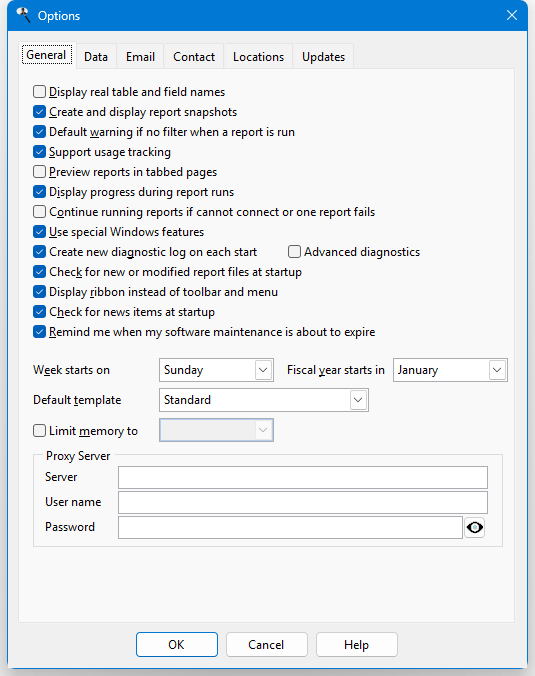This screenshot has height=676, width=535.
Task: Click the Options window title icon
Action: coord(23,16)
